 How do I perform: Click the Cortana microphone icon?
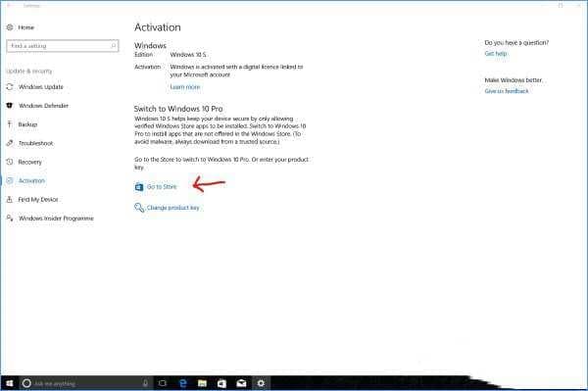[x=145, y=383]
